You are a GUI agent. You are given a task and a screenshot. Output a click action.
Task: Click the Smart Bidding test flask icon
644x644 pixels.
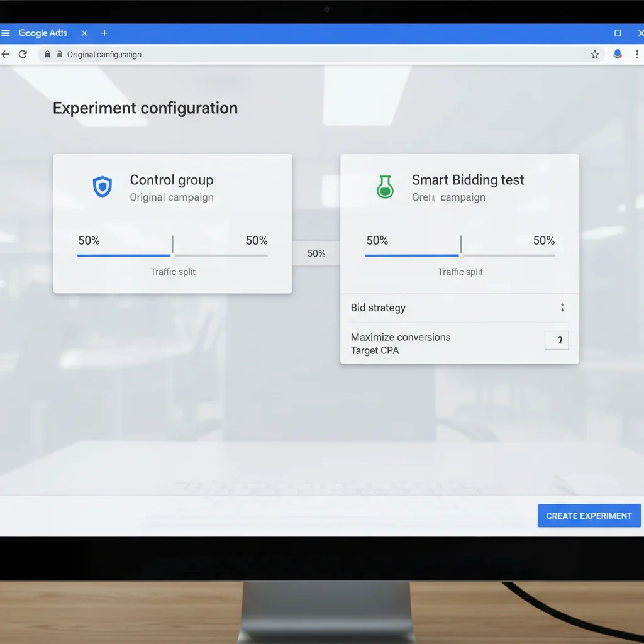click(x=385, y=187)
